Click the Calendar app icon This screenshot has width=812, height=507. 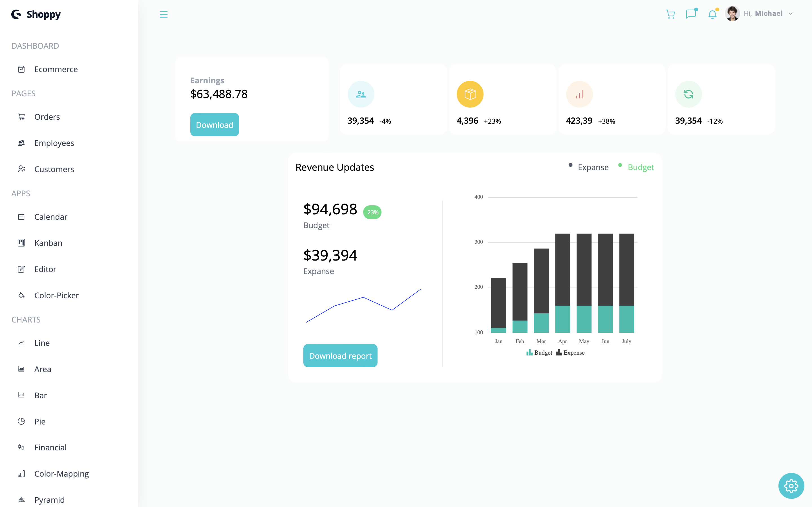click(21, 217)
